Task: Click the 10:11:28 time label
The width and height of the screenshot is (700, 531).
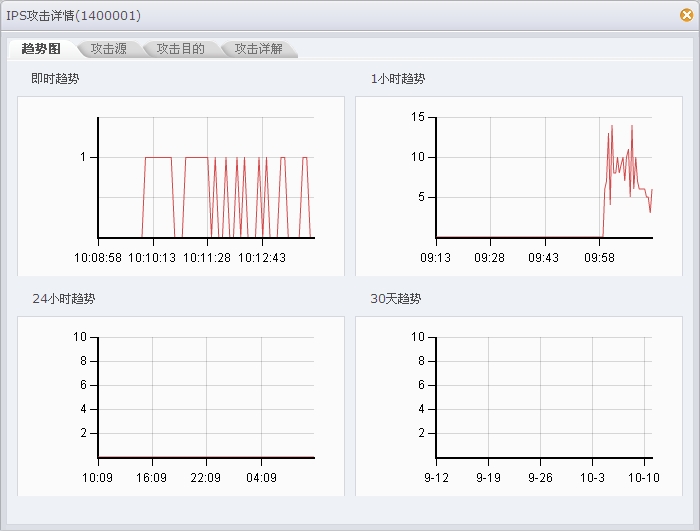Action: (207, 258)
